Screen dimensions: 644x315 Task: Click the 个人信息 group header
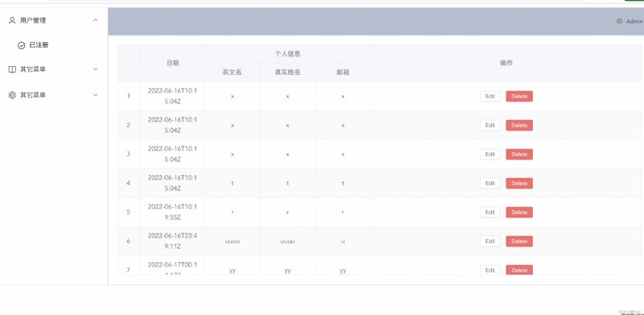[287, 54]
